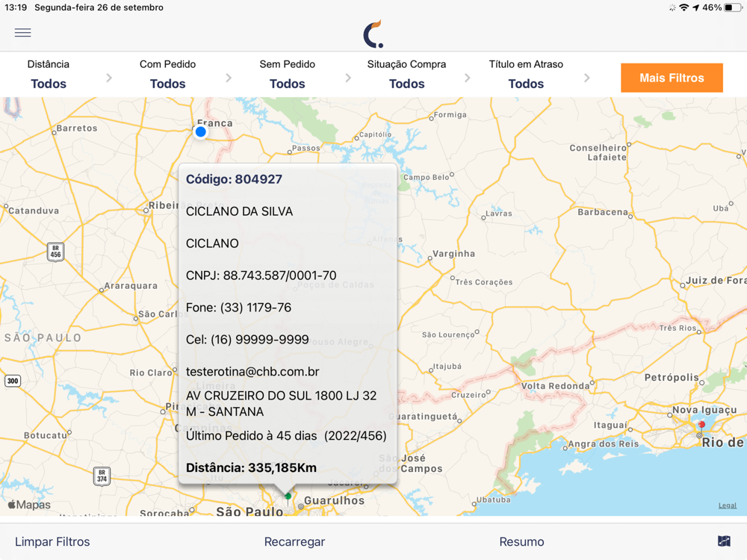This screenshot has width=747, height=560.
Task: Check the battery status icon
Action: (x=732, y=7)
